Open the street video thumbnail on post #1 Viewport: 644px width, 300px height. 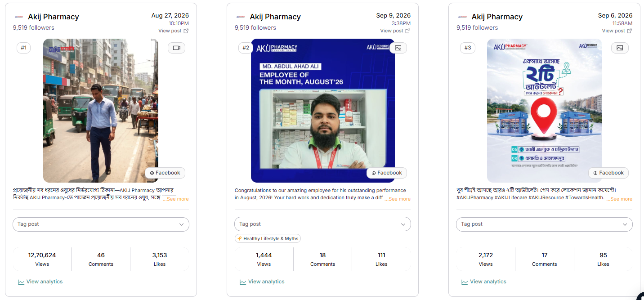click(101, 111)
